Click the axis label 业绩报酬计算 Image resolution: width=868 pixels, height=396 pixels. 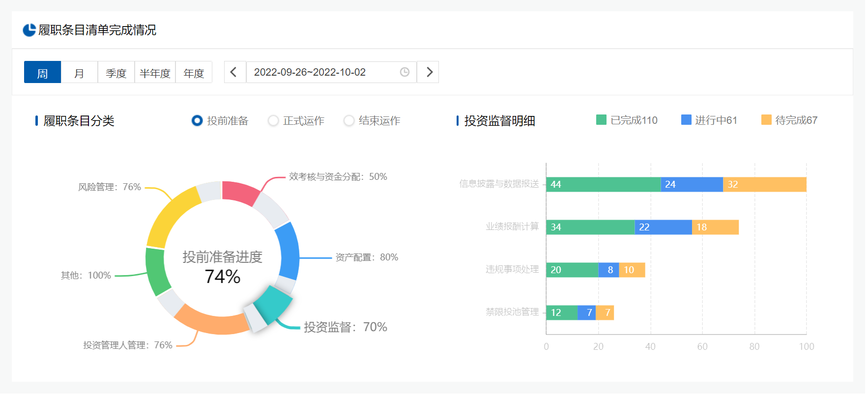[513, 226]
